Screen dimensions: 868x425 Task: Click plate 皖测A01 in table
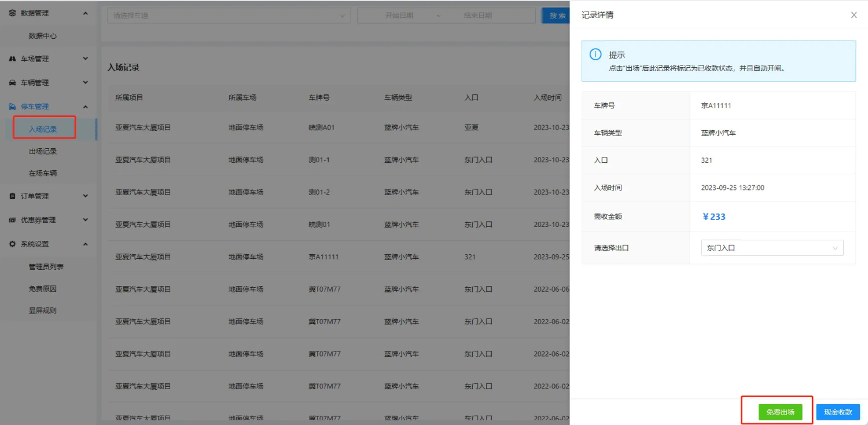(x=322, y=127)
